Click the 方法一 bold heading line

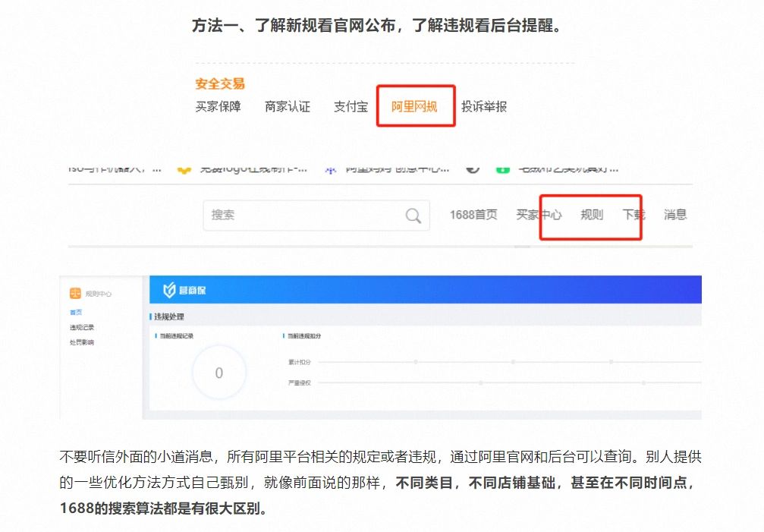coord(376,25)
